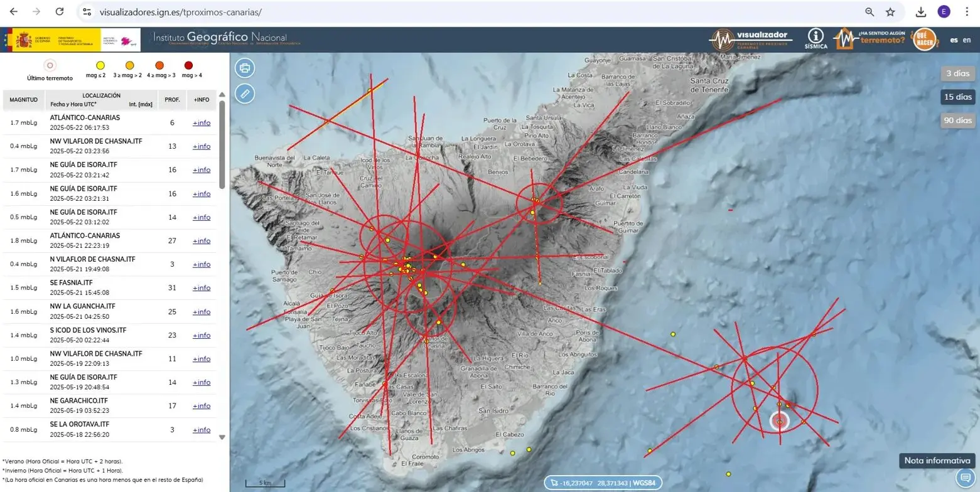This screenshot has height=492, width=980.
Task: Reload the browser page
Action: click(59, 12)
